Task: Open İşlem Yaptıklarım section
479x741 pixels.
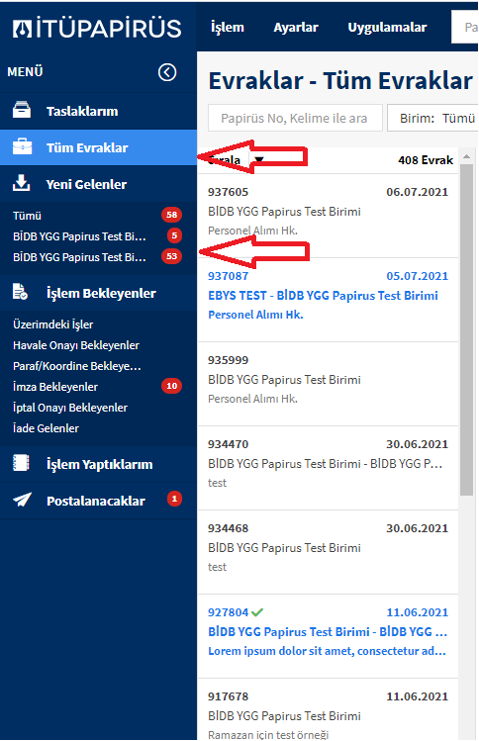Action: tap(98, 464)
